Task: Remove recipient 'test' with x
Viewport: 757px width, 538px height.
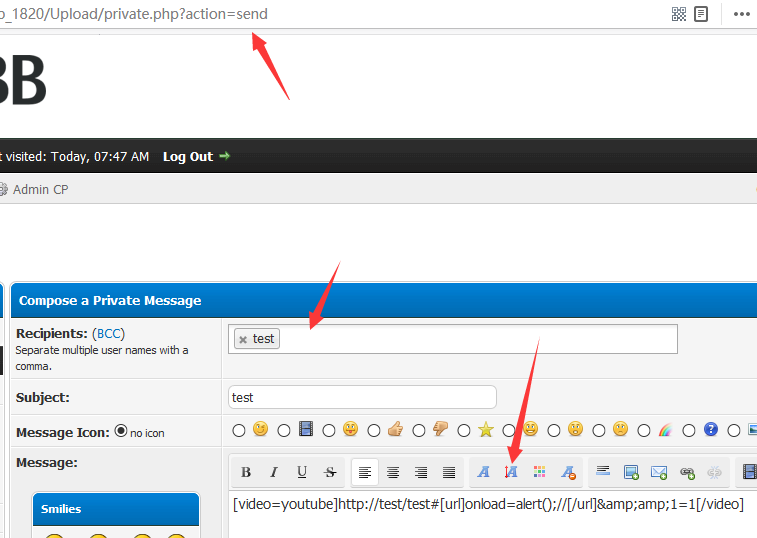Action: click(x=243, y=340)
